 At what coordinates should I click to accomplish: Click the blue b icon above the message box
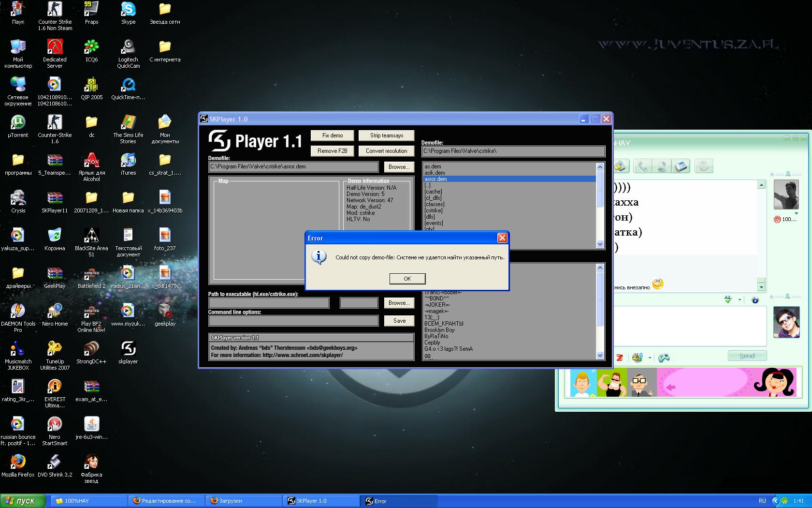pos(755,300)
